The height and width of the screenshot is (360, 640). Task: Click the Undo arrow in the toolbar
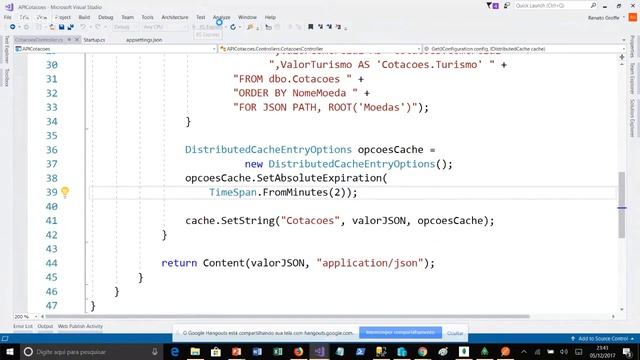click(83, 27)
